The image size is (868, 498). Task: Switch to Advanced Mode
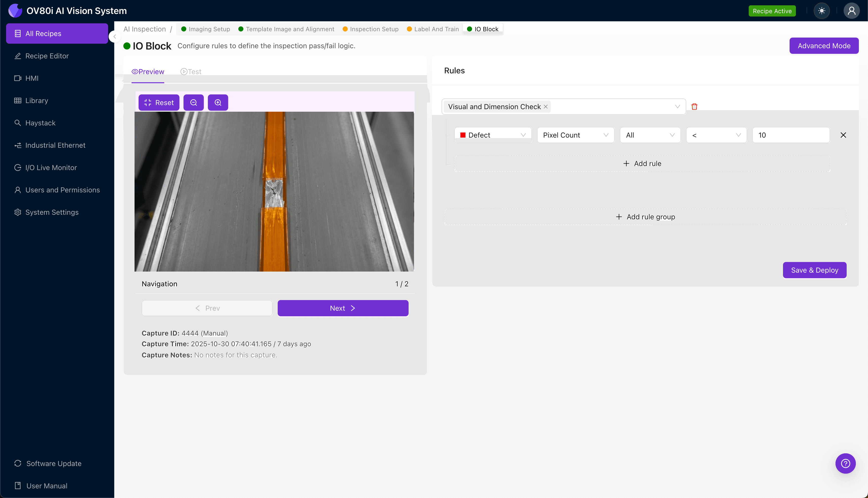point(824,45)
